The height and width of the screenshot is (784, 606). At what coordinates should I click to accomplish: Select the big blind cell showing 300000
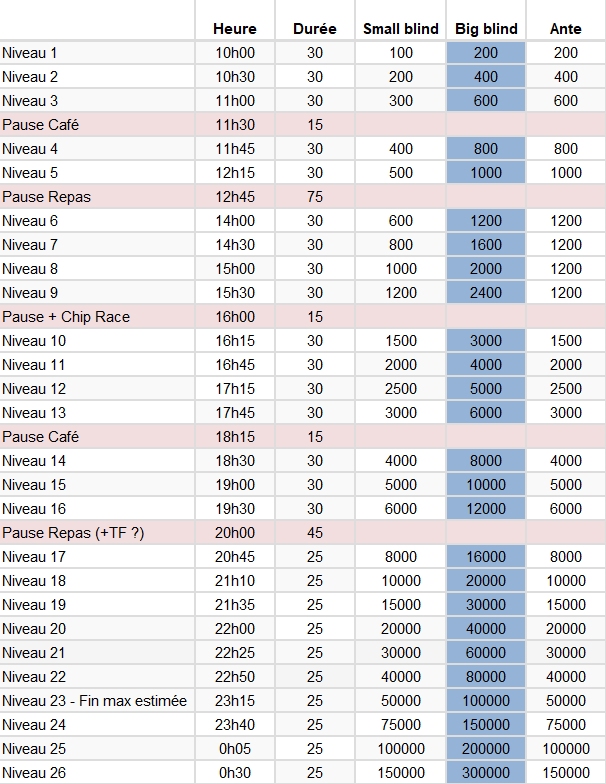[x=486, y=773]
